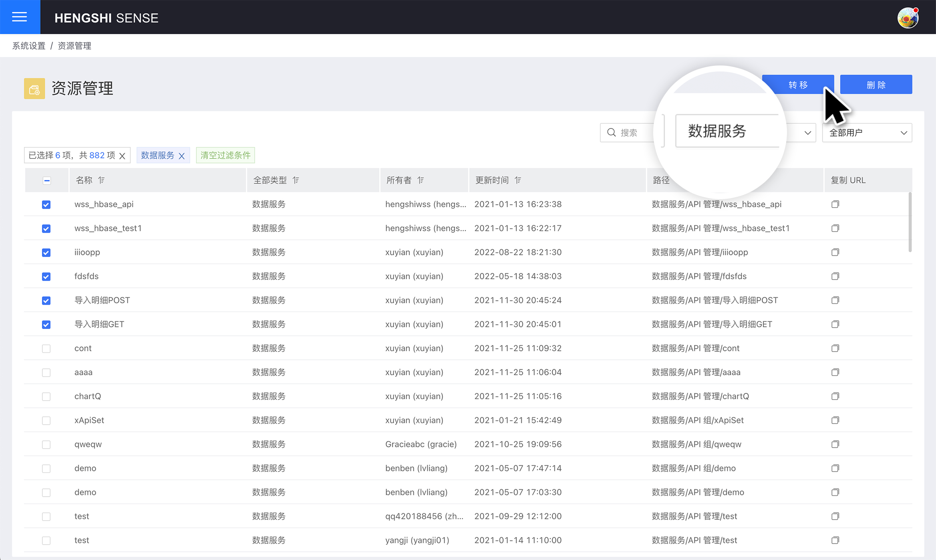The width and height of the screenshot is (936, 560).
Task: Sort by 更新时间 column icon
Action: (x=518, y=180)
